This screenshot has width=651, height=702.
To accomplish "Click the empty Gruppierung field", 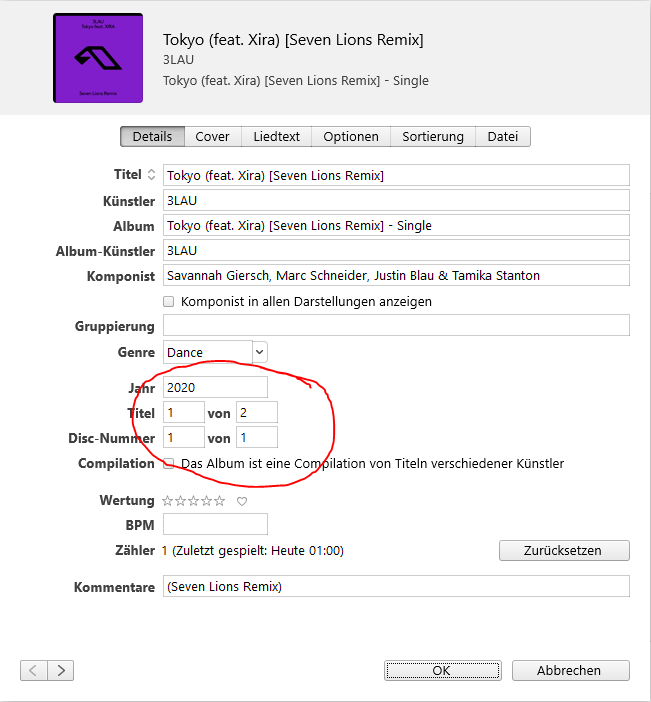I will 396,325.
